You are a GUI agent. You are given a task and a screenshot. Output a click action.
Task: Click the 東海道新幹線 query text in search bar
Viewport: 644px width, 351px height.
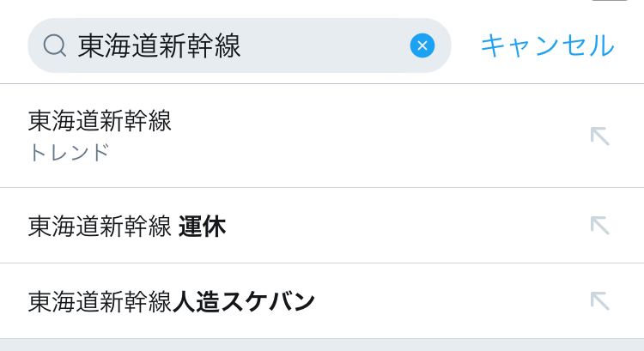[159, 45]
